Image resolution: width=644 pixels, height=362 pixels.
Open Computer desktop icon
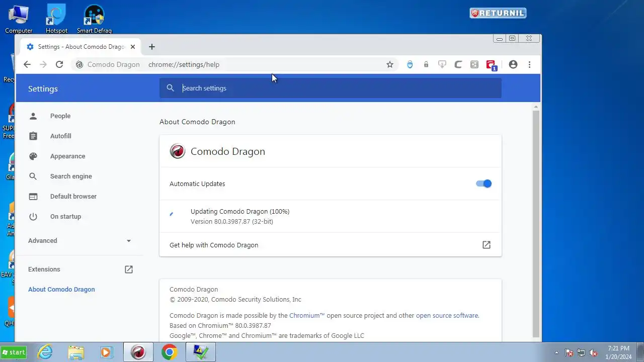pos(19,19)
